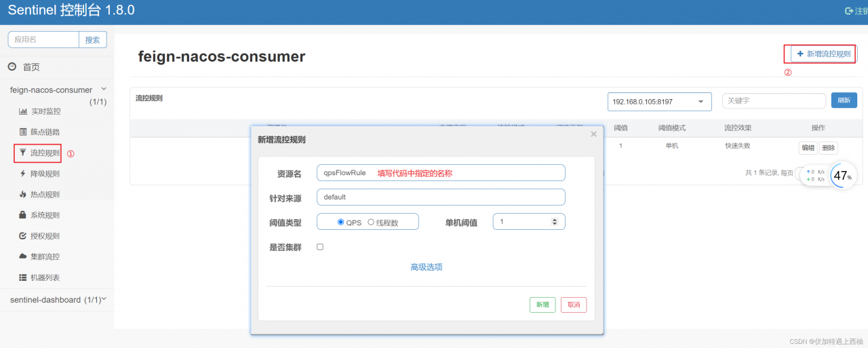
Task: Click the 编辑 edit button in rule row
Action: [x=808, y=148]
